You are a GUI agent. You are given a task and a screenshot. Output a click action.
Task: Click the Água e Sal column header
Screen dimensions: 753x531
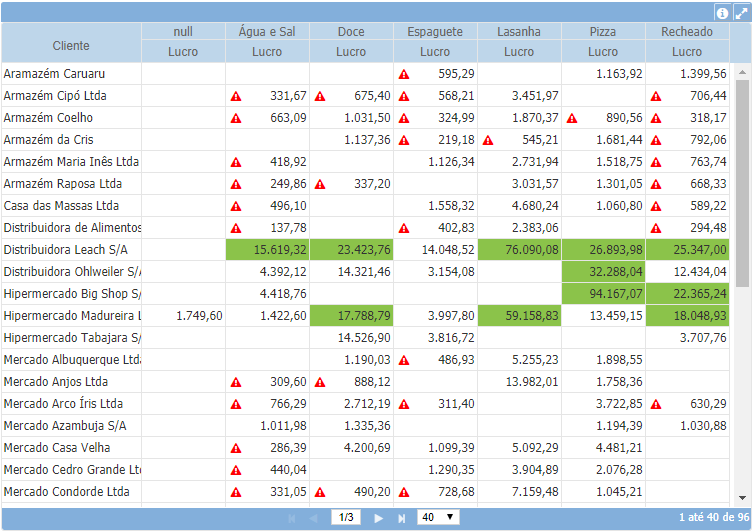pos(267,32)
